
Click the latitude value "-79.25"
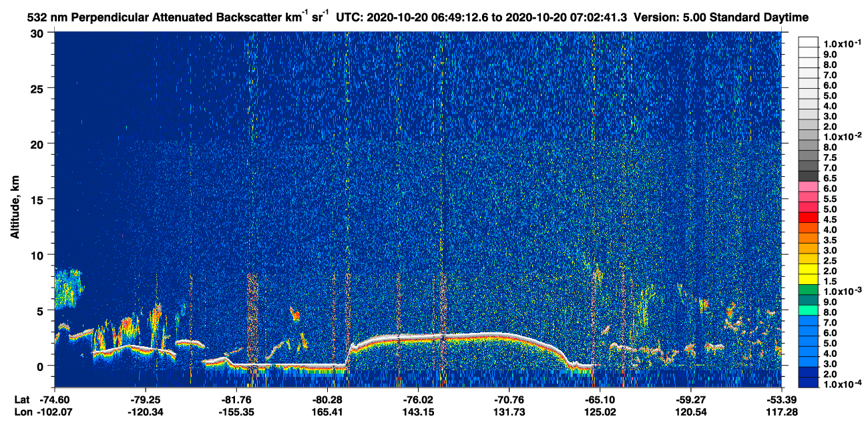[x=146, y=400]
